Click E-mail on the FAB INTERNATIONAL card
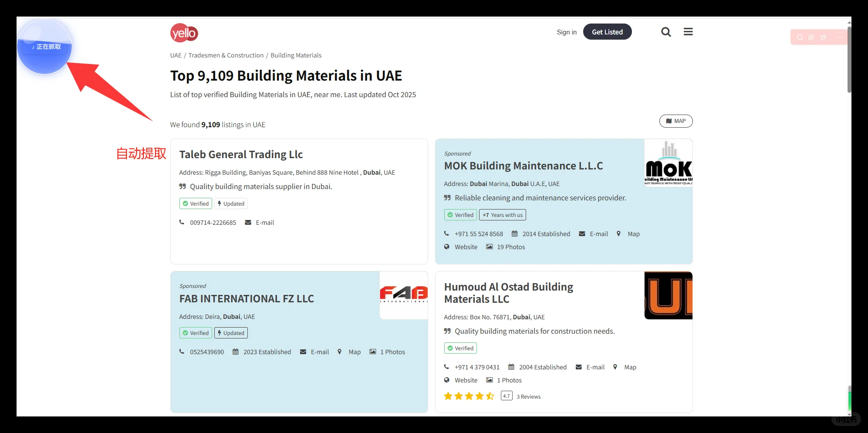The image size is (868, 433). 320,352
